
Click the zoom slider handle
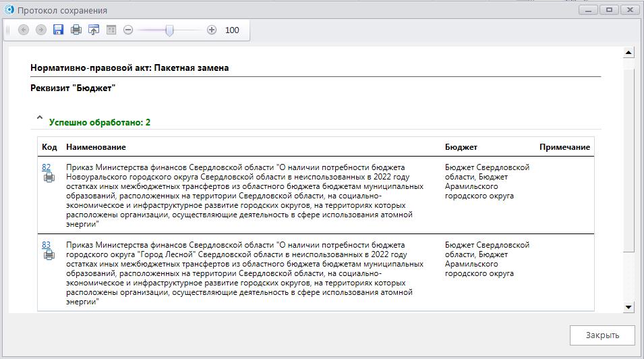click(169, 30)
